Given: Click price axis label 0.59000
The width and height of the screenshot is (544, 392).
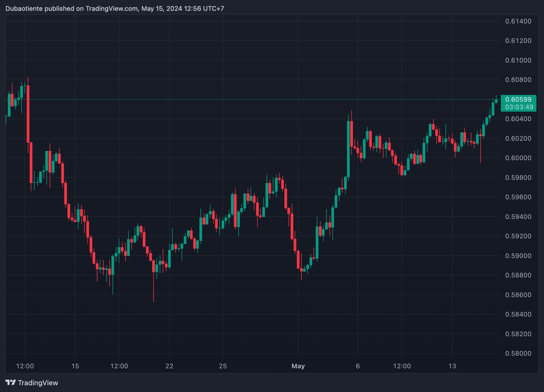Looking at the screenshot, I should tap(518, 256).
